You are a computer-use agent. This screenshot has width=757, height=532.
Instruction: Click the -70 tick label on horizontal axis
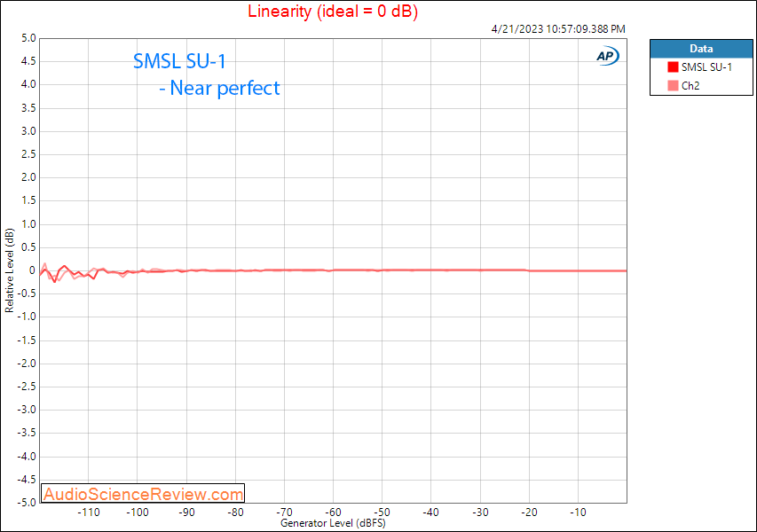tap(284, 512)
